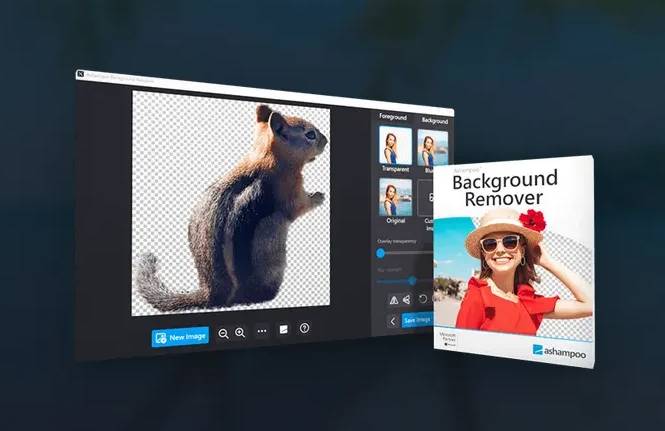
Task: Go back with the left chevron button
Action: [393, 322]
